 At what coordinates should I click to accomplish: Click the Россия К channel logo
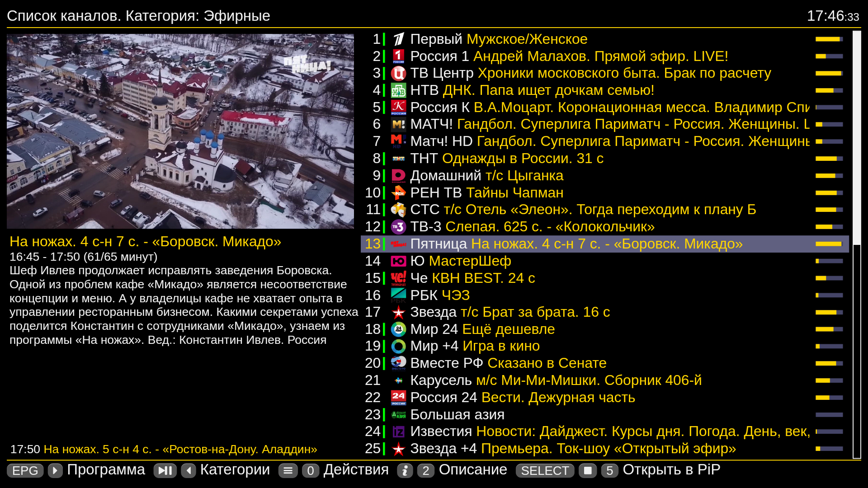pyautogui.click(x=398, y=108)
